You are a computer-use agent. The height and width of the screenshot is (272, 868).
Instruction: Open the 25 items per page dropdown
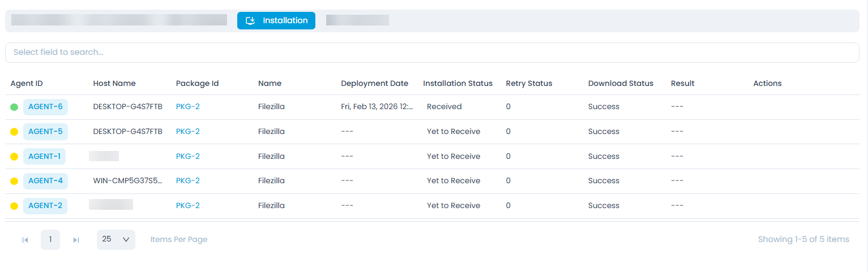(116, 240)
